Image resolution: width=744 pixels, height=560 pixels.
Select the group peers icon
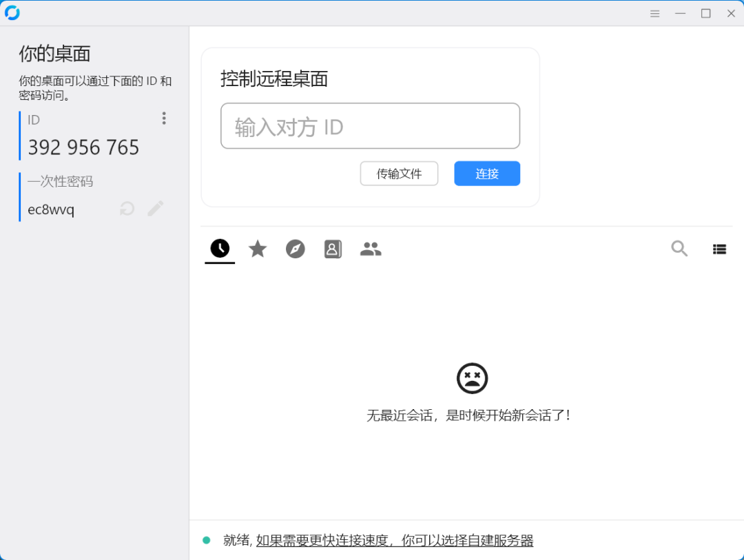tap(371, 249)
